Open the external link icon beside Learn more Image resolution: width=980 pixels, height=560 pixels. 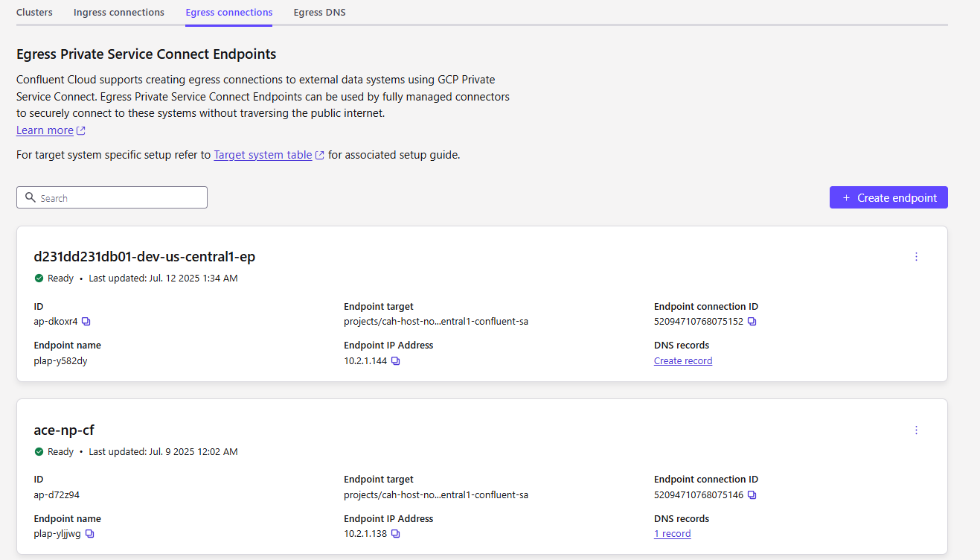coord(81,131)
